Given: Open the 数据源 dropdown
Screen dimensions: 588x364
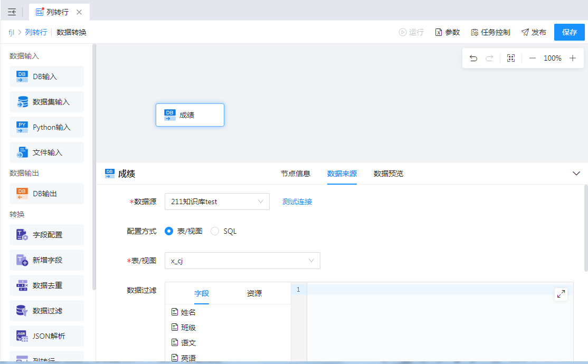Looking at the screenshot, I should pyautogui.click(x=217, y=202).
